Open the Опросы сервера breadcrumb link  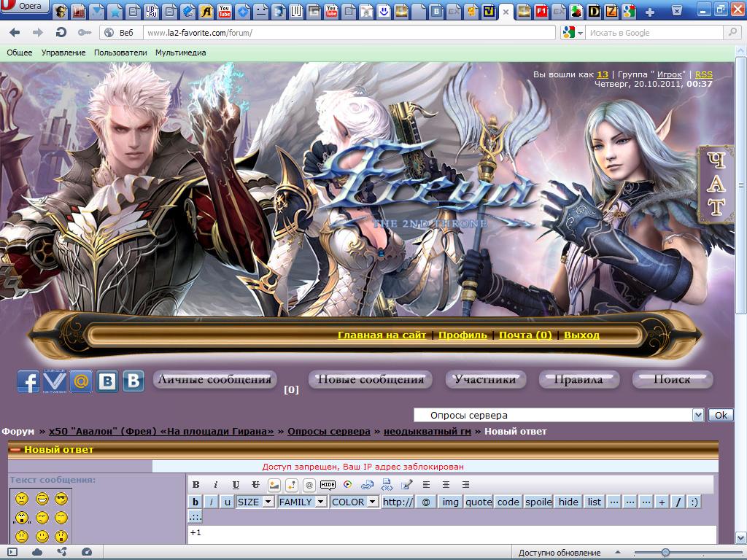point(329,432)
